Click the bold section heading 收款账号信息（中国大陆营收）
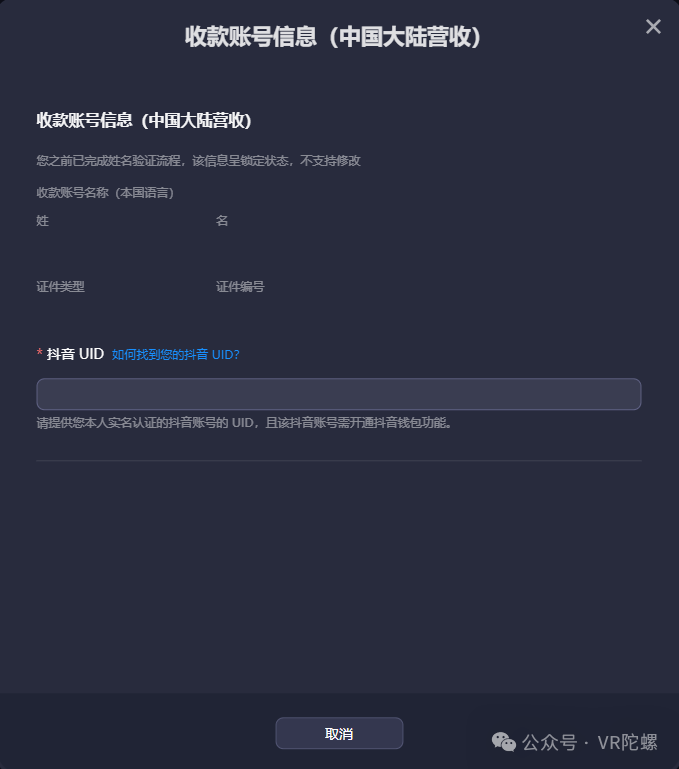This screenshot has width=679, height=769. 144,120
